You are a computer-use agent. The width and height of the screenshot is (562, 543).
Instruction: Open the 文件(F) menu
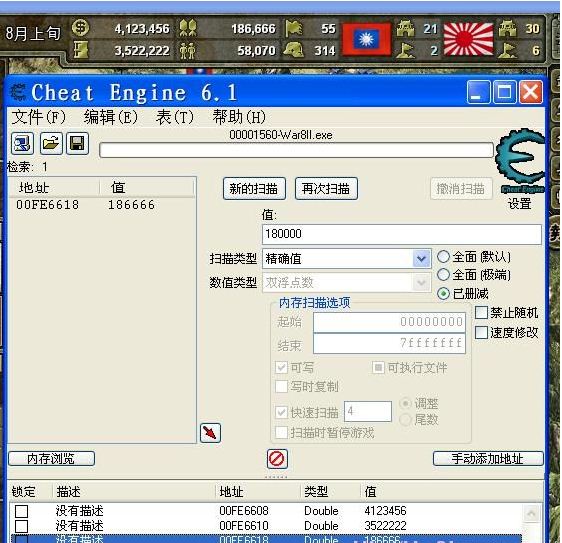click(39, 117)
